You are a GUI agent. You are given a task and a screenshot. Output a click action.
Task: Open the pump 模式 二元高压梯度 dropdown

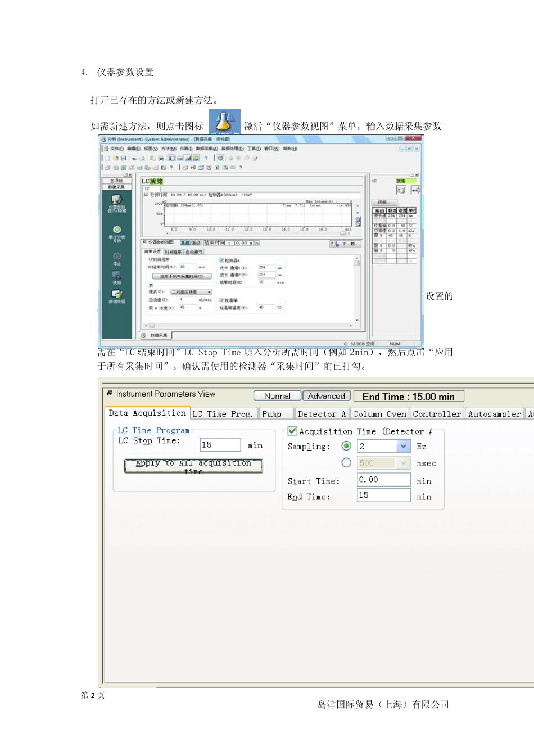point(191,292)
